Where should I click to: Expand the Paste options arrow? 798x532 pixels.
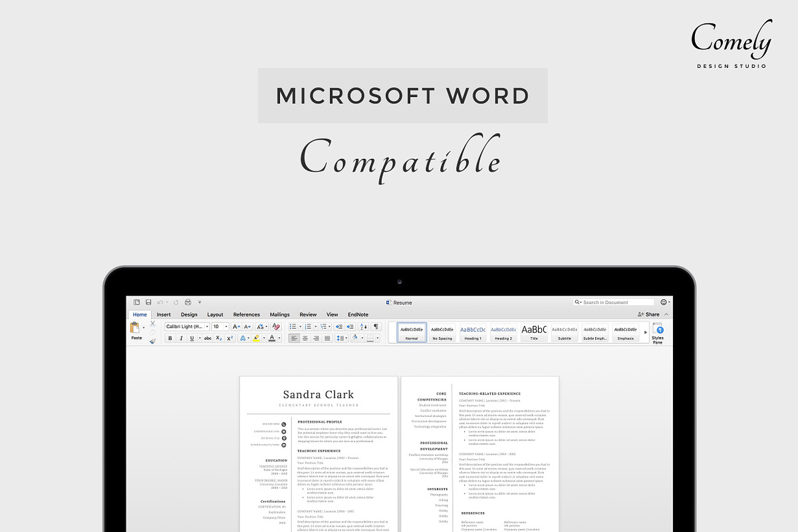(144, 327)
